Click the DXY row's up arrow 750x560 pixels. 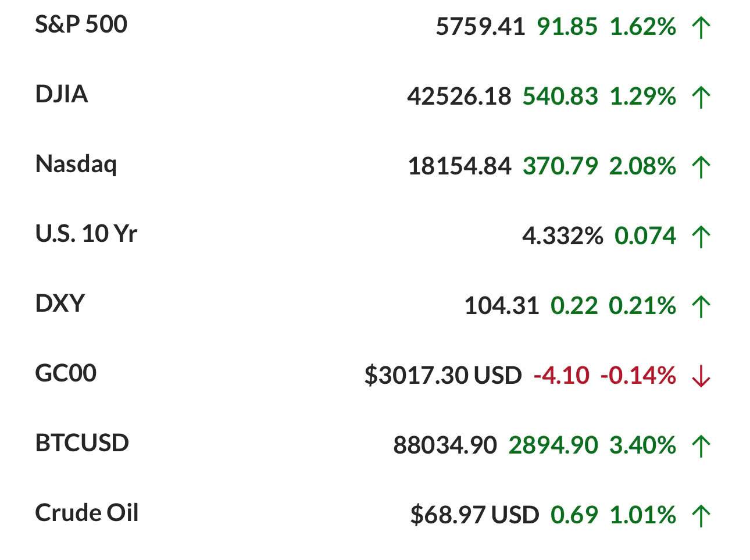(x=701, y=306)
